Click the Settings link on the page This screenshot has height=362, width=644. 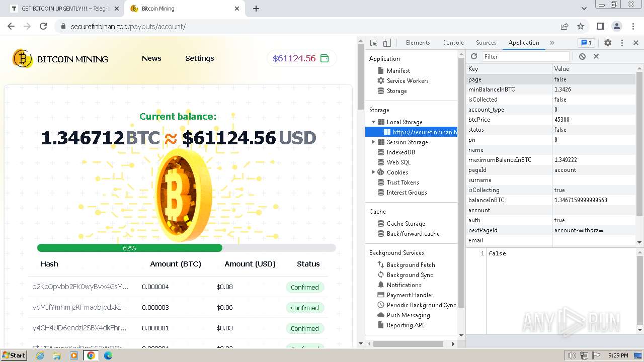coord(200,58)
